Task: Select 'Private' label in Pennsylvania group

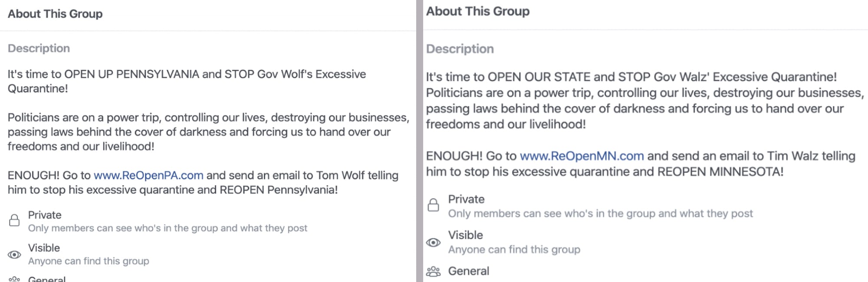Action: click(45, 215)
